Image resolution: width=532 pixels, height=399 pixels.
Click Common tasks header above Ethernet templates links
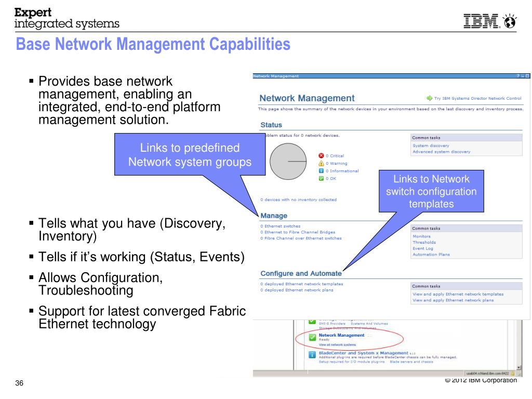click(x=466, y=286)
